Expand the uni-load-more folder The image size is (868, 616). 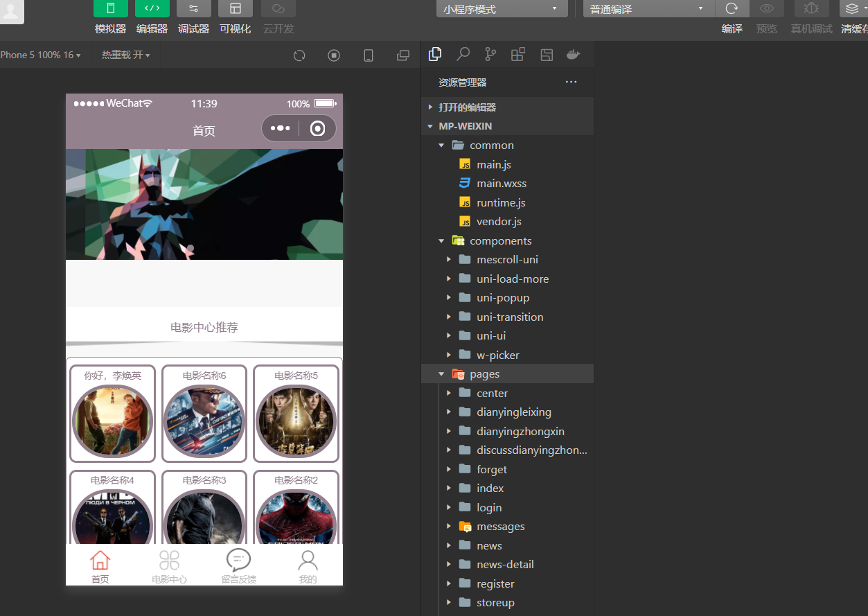[507, 279]
